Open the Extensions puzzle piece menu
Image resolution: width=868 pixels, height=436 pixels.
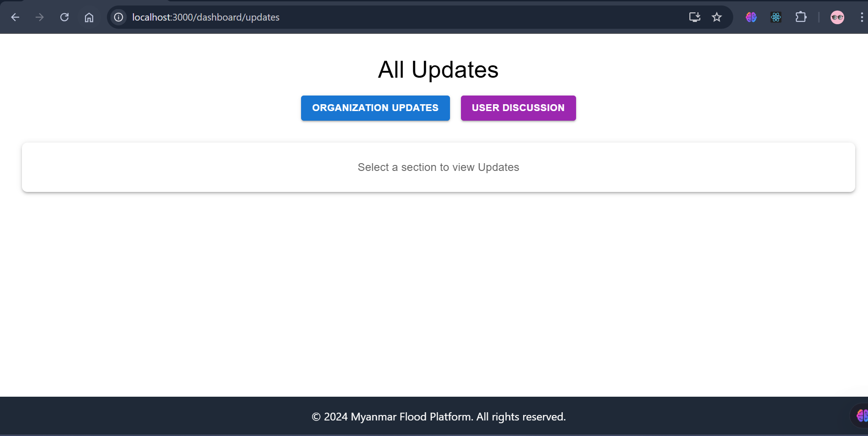[x=801, y=17]
